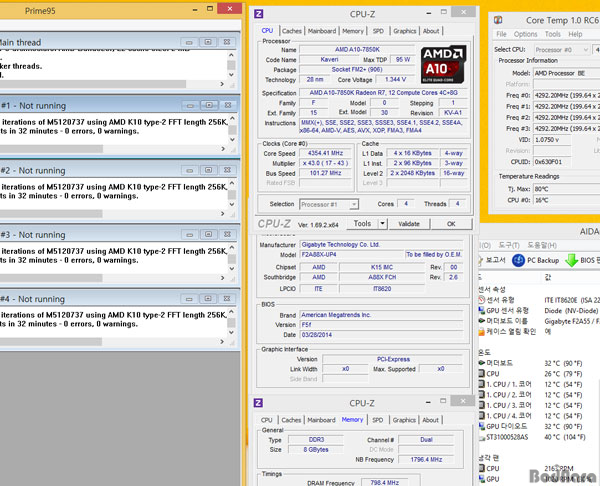This screenshot has width=600, height=486.
Task: Close the Prime95 Worker #3 child window
Action: [x=227, y=234]
